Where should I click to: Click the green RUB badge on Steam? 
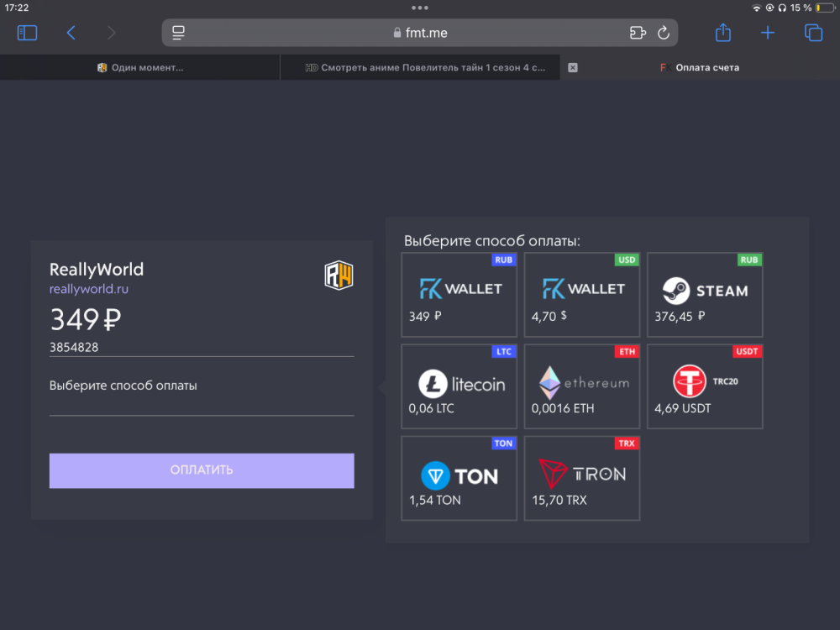[x=749, y=260]
